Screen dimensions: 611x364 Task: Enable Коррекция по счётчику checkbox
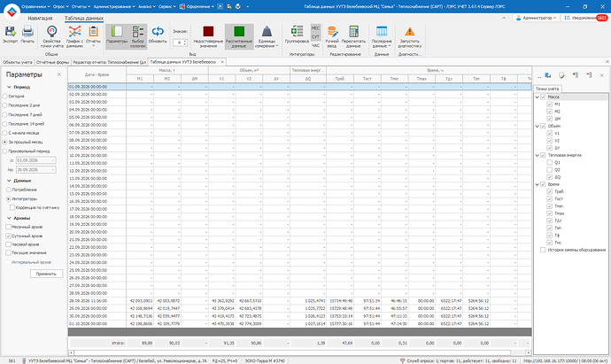[12, 208]
